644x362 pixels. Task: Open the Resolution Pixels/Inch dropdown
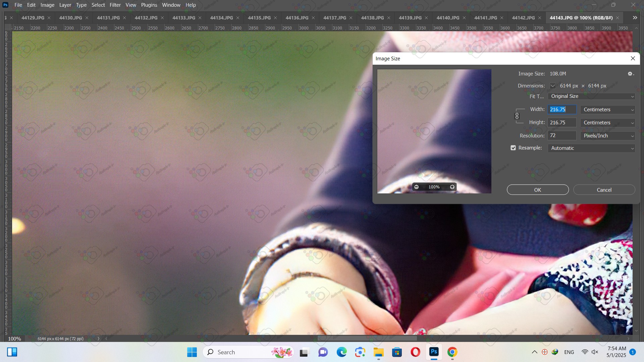[x=608, y=136]
